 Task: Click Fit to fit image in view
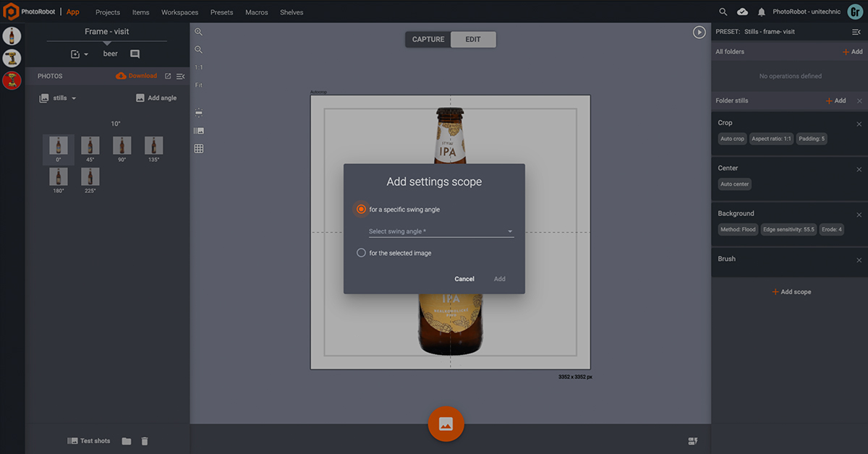pyautogui.click(x=199, y=85)
